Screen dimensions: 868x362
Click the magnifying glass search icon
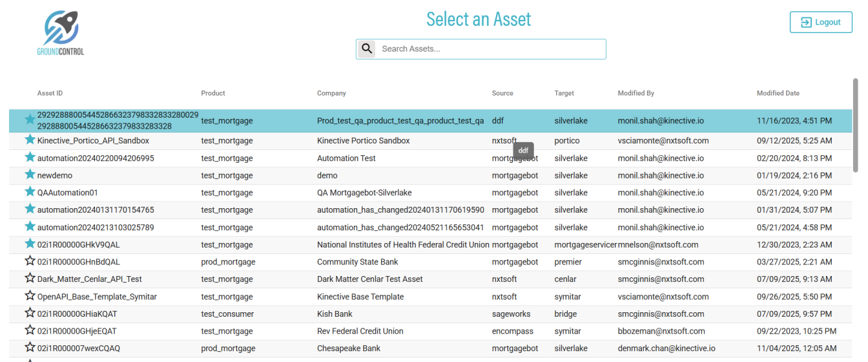click(367, 48)
